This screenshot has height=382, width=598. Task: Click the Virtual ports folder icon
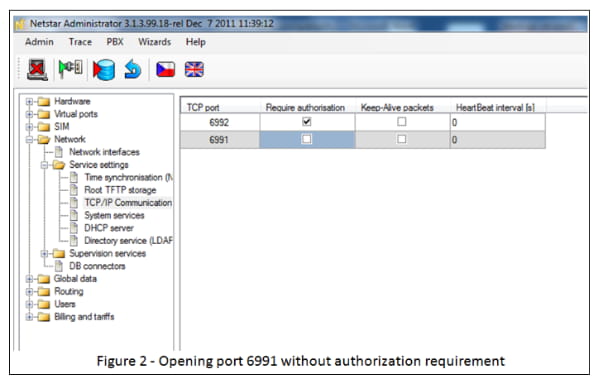coord(44,114)
